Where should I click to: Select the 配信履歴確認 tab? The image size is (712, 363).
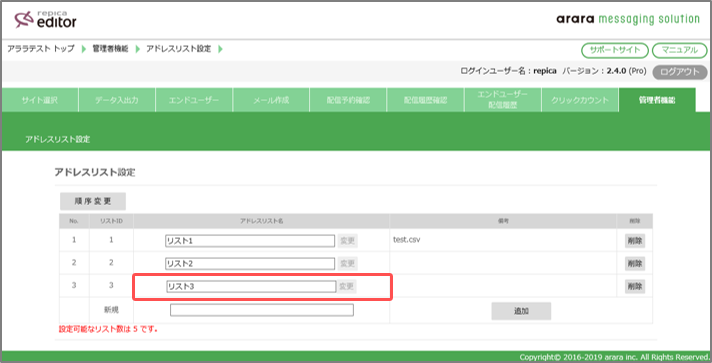[x=425, y=100]
